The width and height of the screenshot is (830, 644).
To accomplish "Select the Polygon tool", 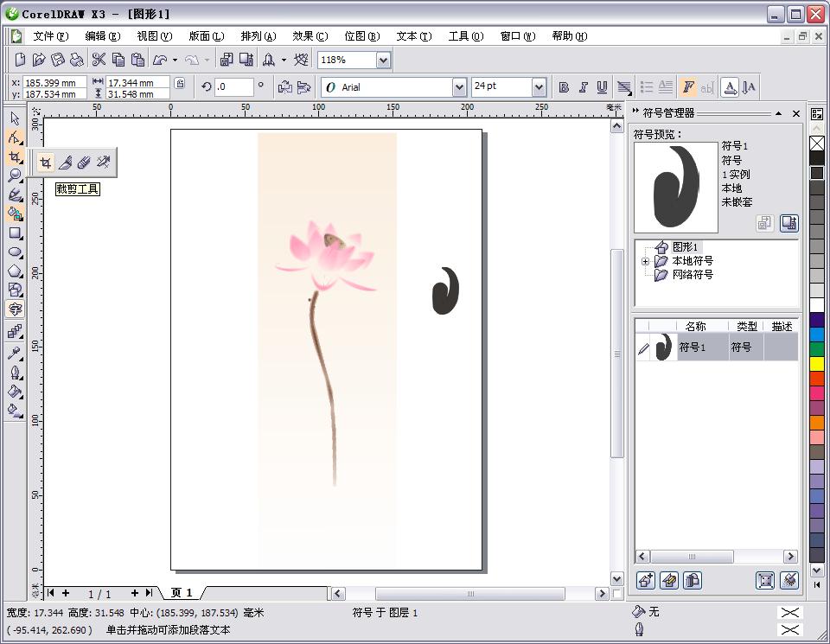I will 15,271.
